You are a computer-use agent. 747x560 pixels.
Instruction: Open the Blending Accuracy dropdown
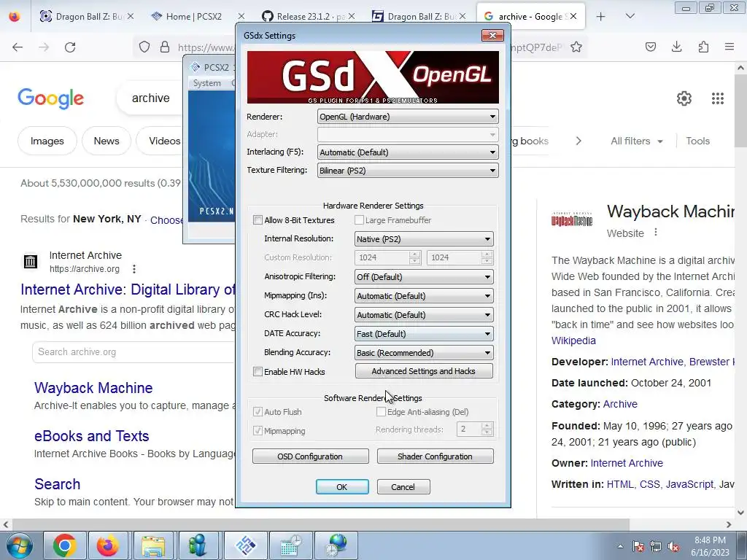(x=424, y=353)
